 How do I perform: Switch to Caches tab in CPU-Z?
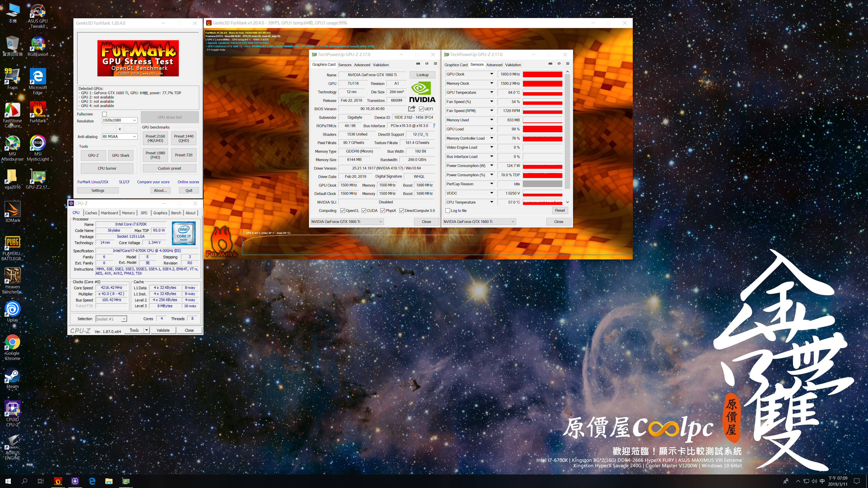(91, 213)
